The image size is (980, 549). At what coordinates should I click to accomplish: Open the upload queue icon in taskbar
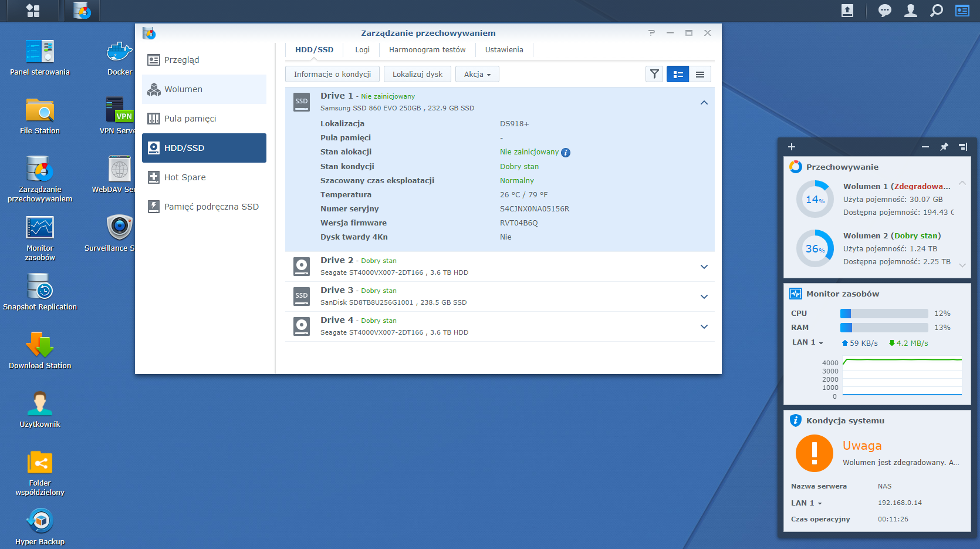847,11
